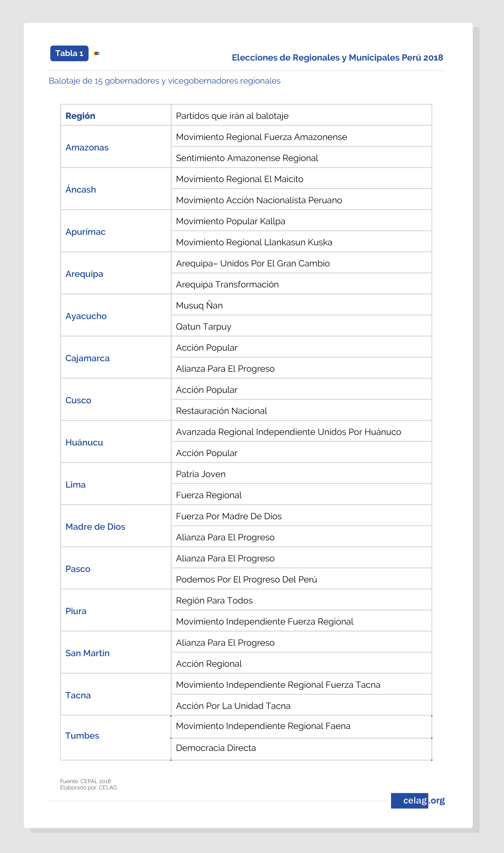Select the Amazonas region cell

click(116, 147)
